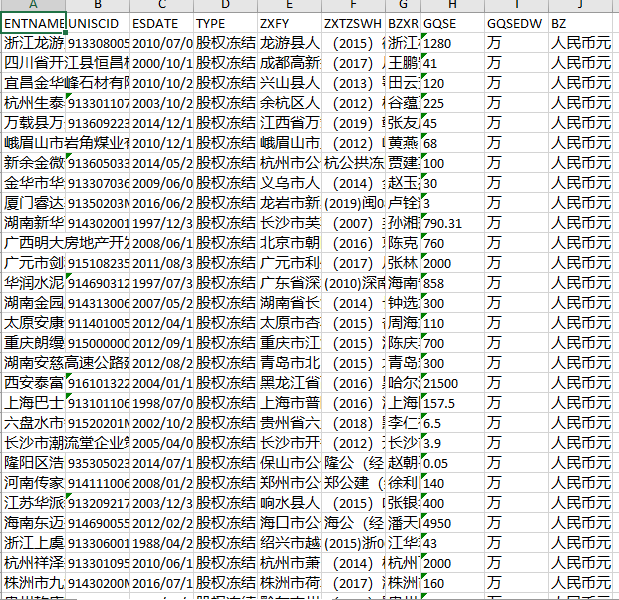This screenshot has width=619, height=600.
Task: Select the UNISCID header cell
Action: coord(98,23)
